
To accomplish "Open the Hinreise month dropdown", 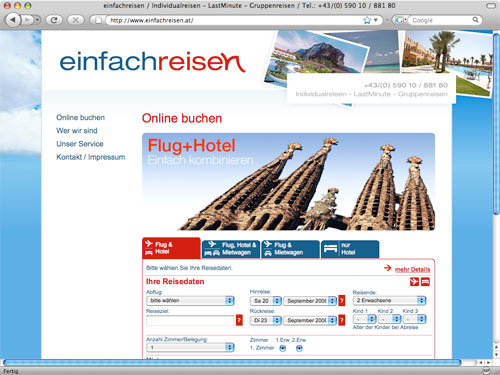I will [310, 301].
